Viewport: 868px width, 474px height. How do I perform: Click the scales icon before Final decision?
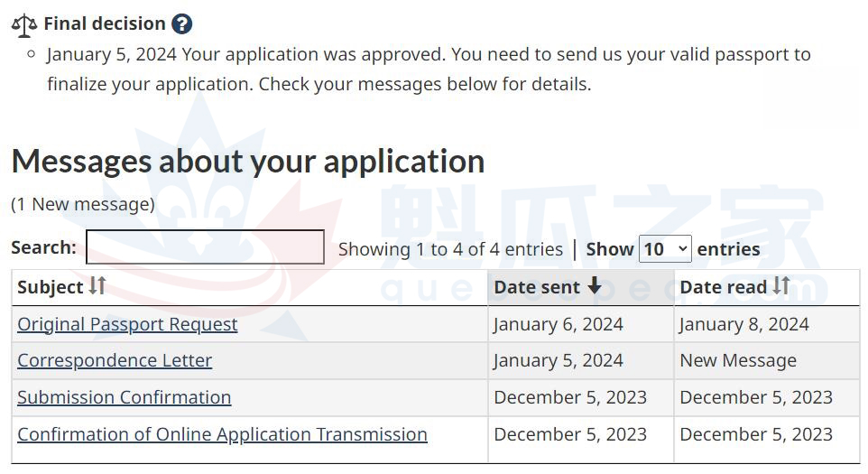tap(24, 24)
